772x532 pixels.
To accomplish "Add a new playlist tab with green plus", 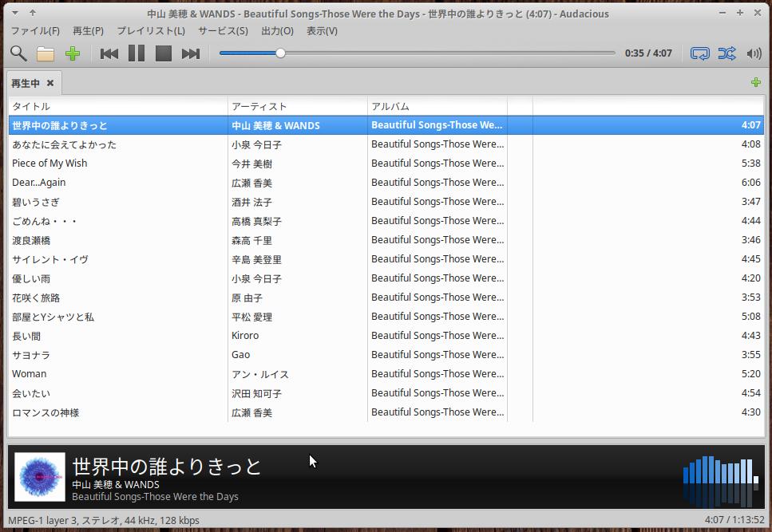I will click(x=756, y=82).
